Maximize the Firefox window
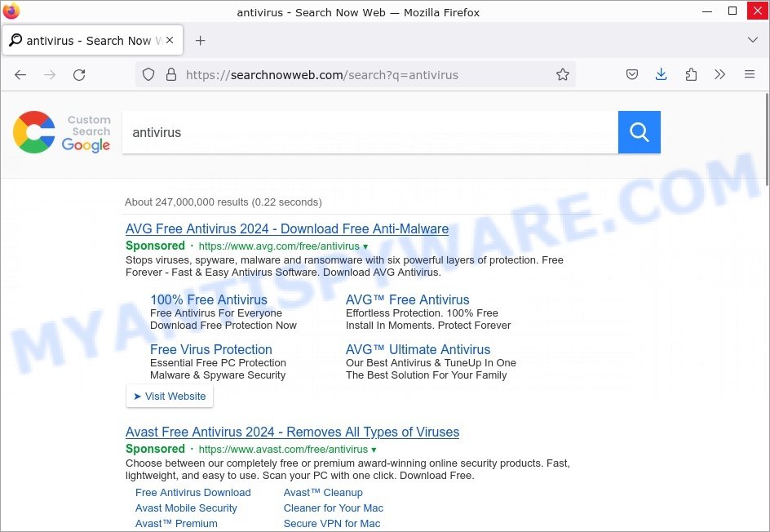770x532 pixels. 732,11
